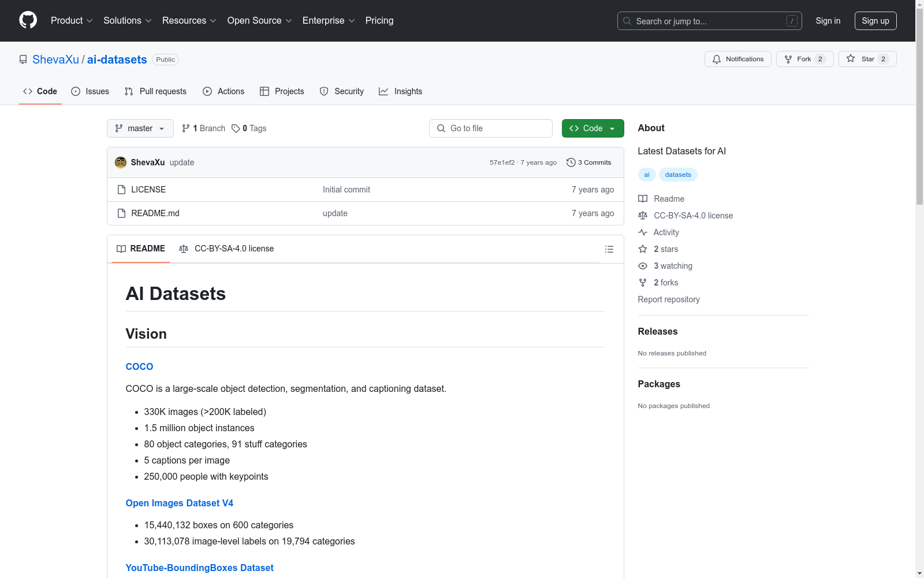The height and width of the screenshot is (578, 924).
Task: Open the README.md file
Action: coord(155,213)
